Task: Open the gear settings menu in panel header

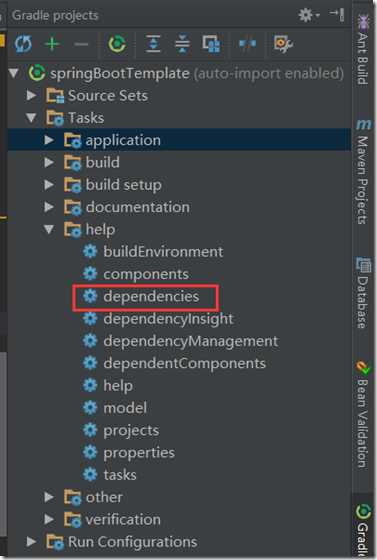Action: [x=307, y=15]
